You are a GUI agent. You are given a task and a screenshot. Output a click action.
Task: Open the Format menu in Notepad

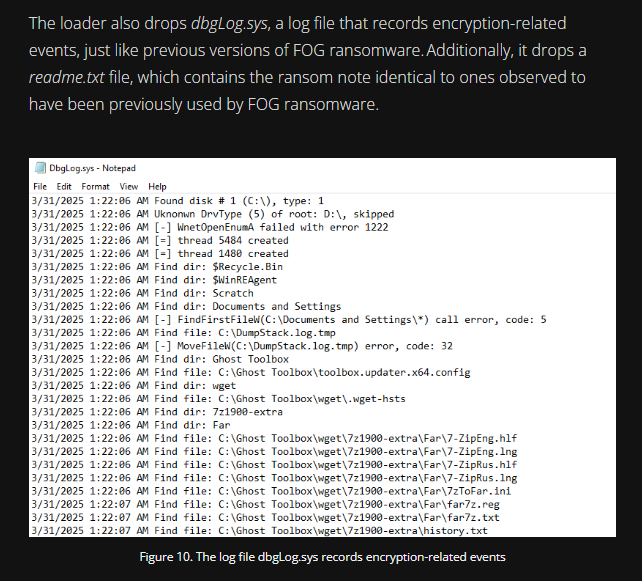pyautogui.click(x=96, y=186)
